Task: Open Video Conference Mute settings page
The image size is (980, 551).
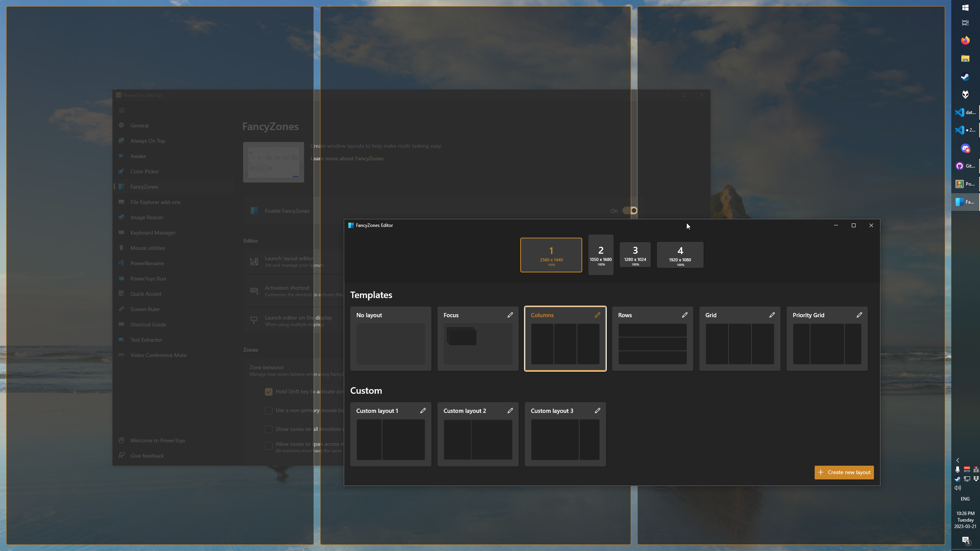Action: (x=173, y=355)
